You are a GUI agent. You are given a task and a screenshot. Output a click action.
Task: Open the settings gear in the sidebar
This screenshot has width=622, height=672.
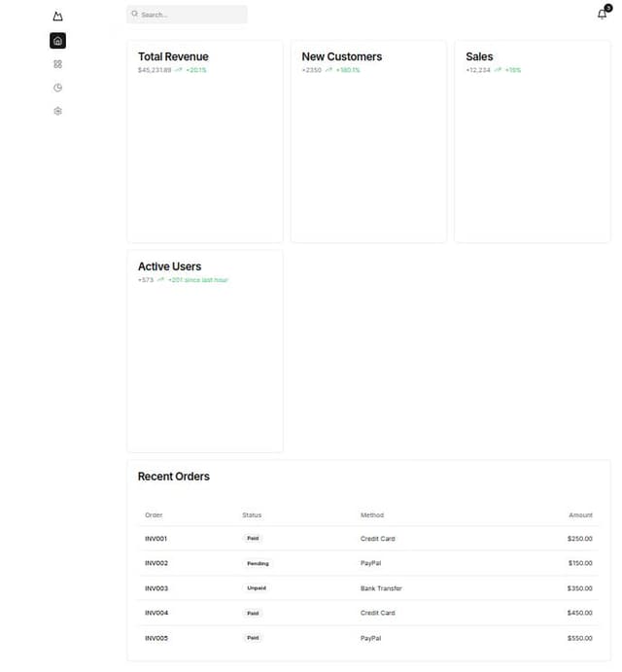click(58, 111)
